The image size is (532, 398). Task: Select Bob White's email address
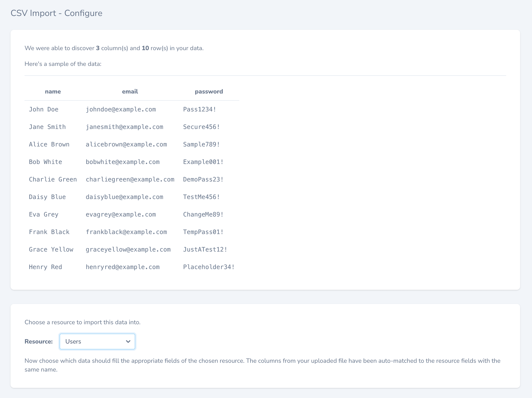click(x=123, y=162)
